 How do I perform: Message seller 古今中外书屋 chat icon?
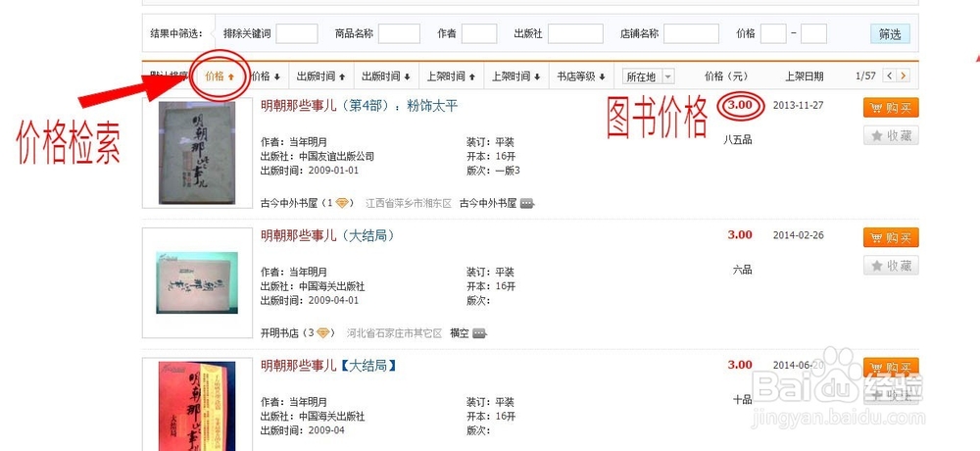tap(527, 203)
